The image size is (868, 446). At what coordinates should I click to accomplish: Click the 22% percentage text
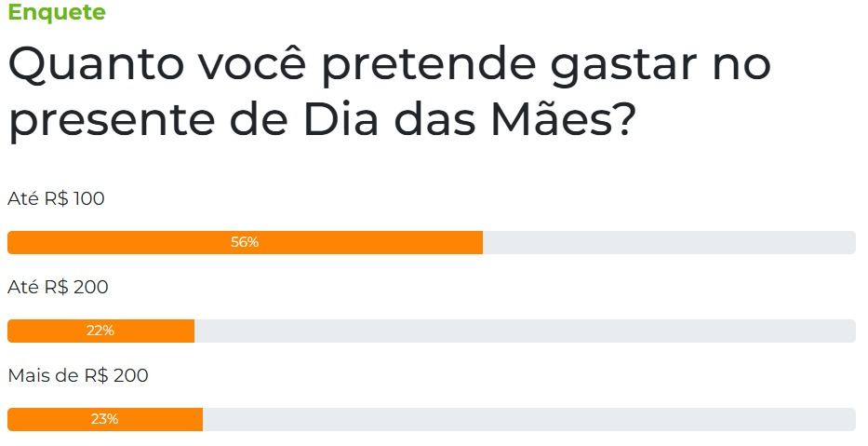pos(100,331)
